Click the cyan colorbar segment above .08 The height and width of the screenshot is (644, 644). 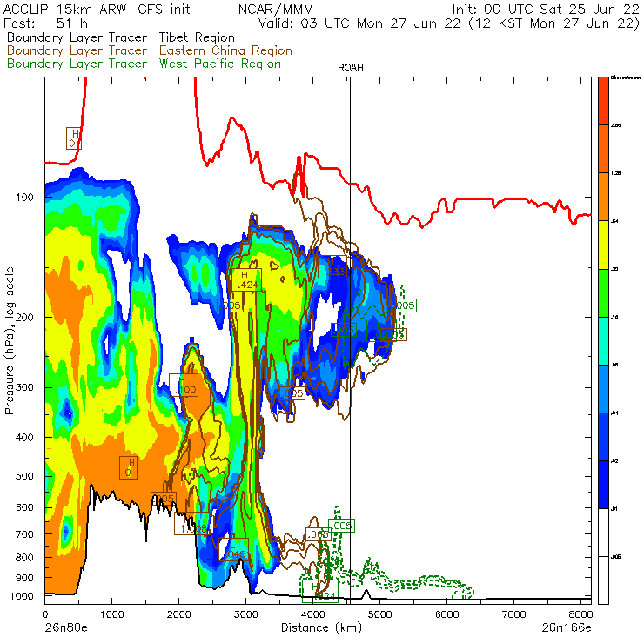[603, 341]
